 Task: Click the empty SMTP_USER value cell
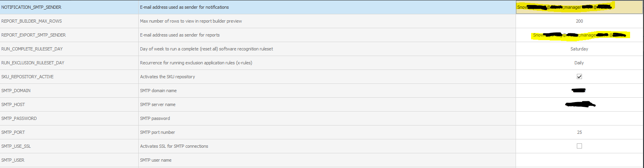coord(579,160)
